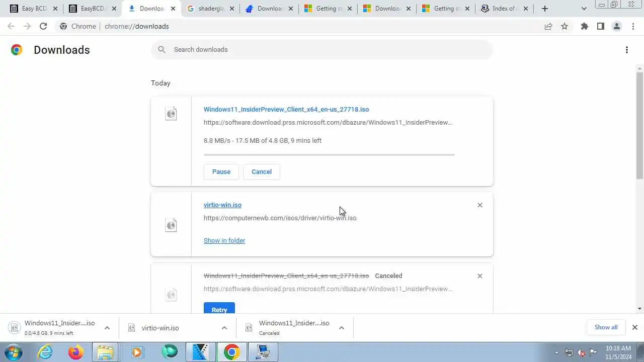
Task: Toggle the side panel icon
Action: 601,26
